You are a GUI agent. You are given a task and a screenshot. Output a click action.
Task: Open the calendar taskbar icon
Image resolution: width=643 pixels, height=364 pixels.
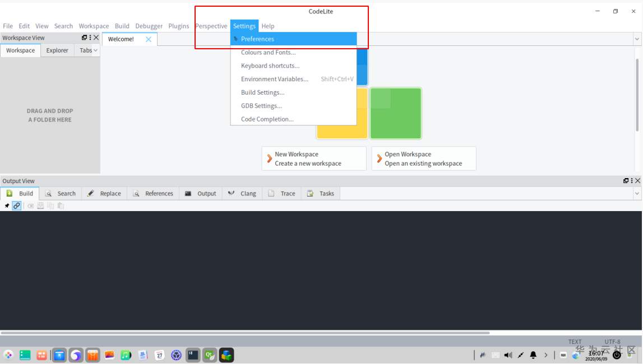coord(160,355)
